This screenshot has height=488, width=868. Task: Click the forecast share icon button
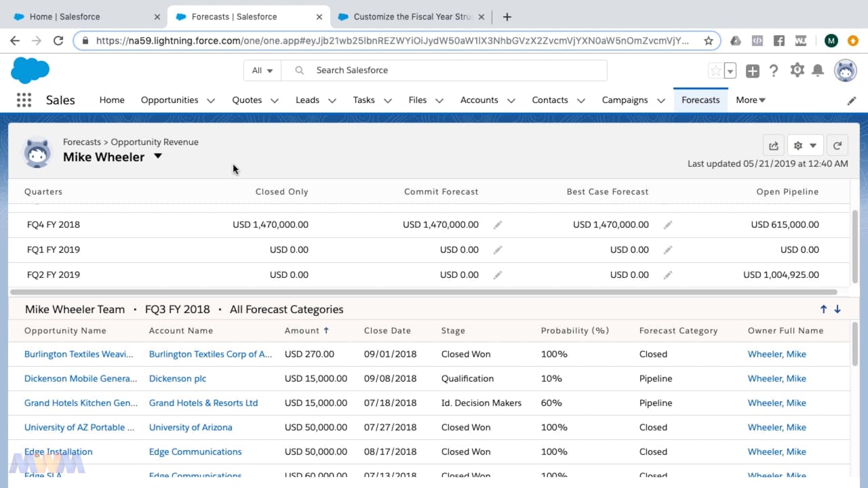773,146
